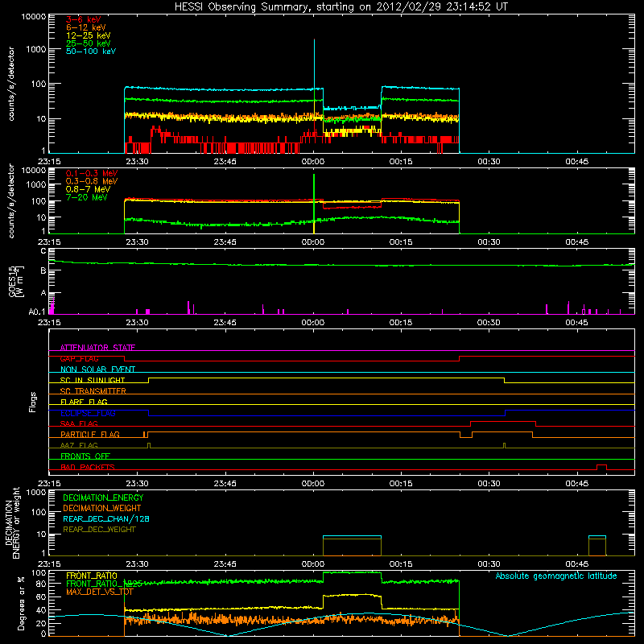Click the MAX_DET_VS_TOT legend label

[x=100, y=592]
